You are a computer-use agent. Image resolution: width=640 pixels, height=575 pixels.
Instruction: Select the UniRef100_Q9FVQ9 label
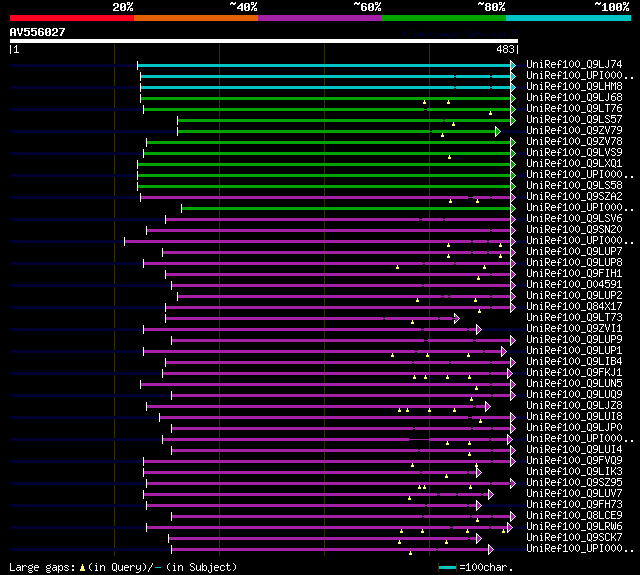click(x=574, y=461)
